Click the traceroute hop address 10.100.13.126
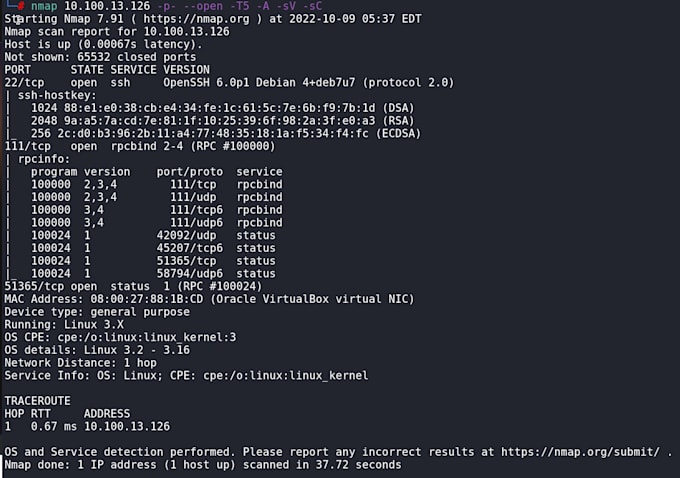This screenshot has height=478, width=680. (x=127, y=426)
